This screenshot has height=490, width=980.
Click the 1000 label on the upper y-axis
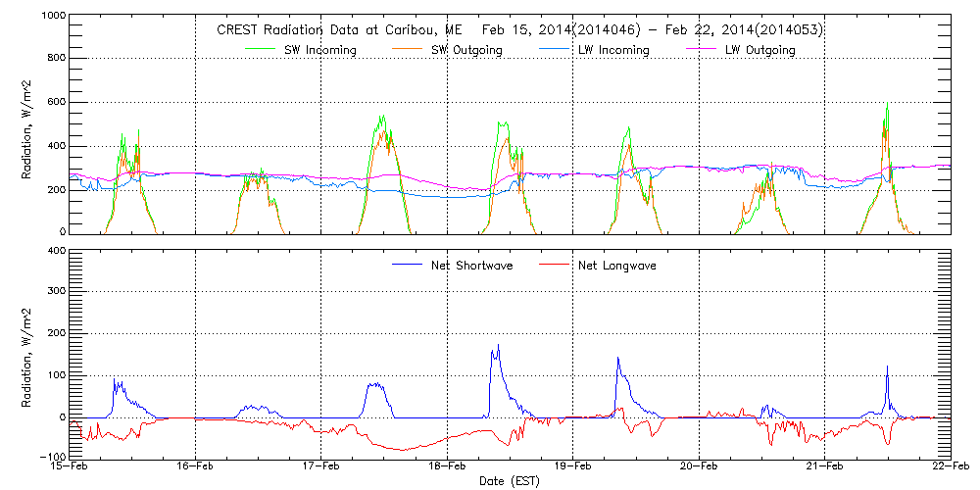pyautogui.click(x=52, y=18)
